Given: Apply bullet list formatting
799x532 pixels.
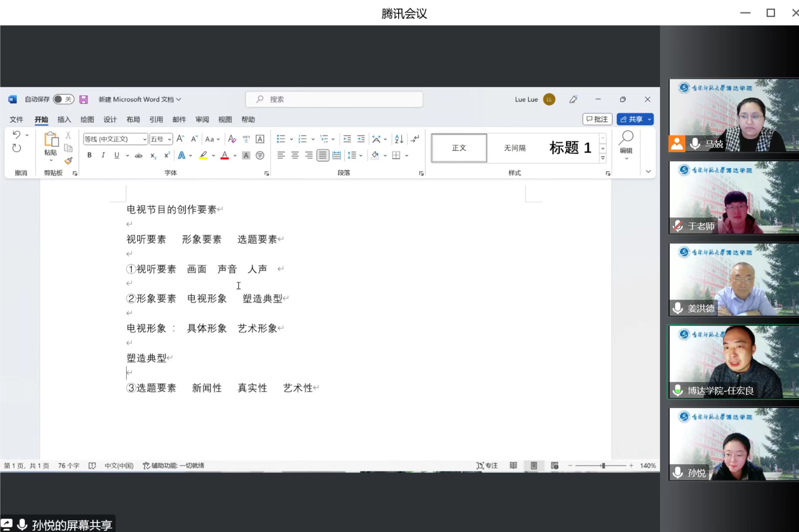Looking at the screenshot, I should [x=281, y=139].
